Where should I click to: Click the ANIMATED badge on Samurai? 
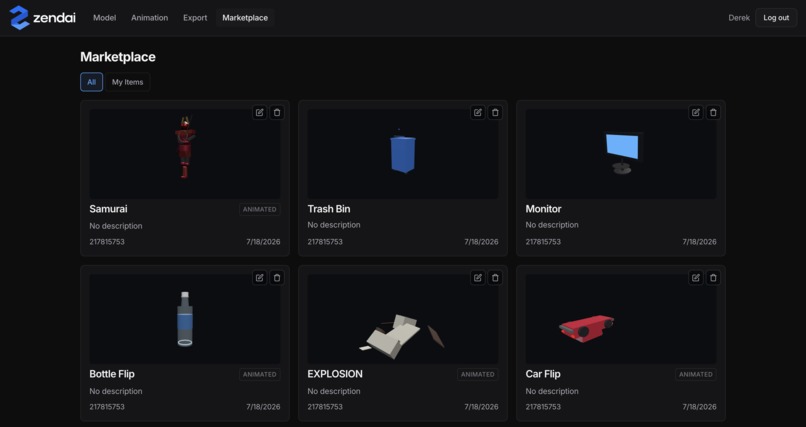(260, 209)
